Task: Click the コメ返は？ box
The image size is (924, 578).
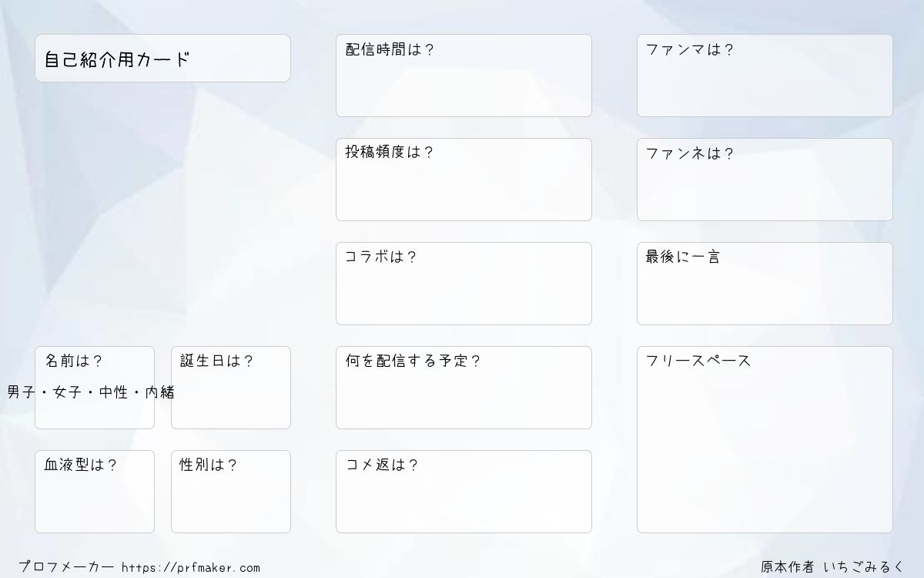Action: [x=464, y=492]
